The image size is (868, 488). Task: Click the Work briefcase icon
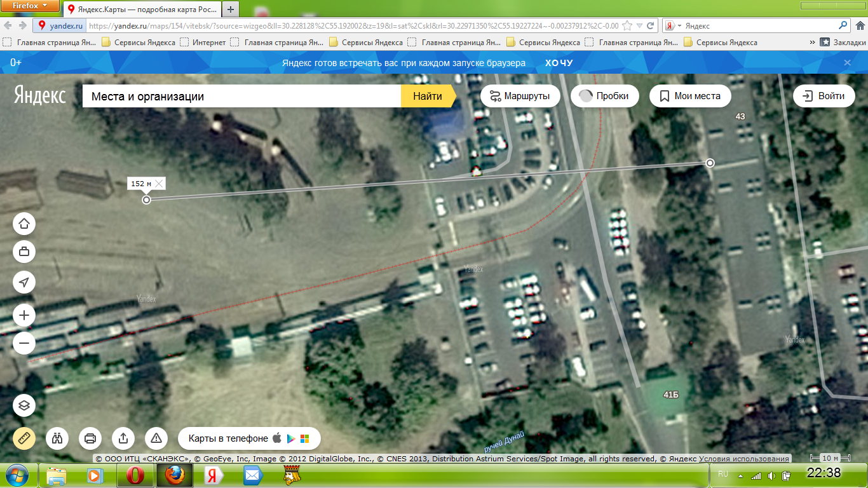(x=24, y=252)
